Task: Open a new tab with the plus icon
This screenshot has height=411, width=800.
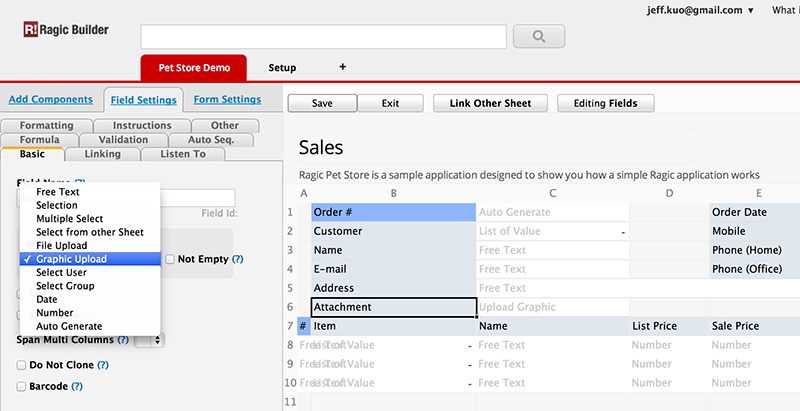Action: (x=342, y=67)
